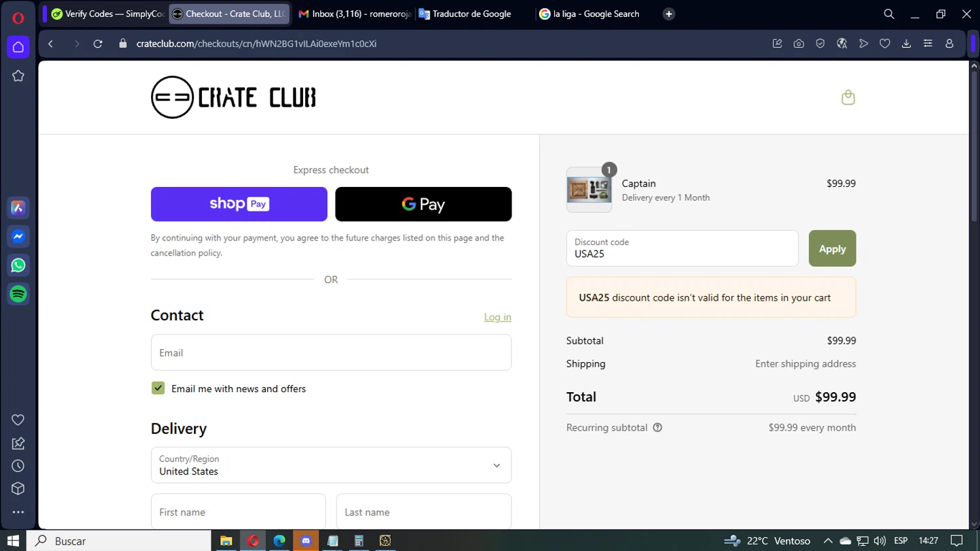This screenshot has width=980, height=551.
Task: Click the site padlock icon
Action: 123,44
